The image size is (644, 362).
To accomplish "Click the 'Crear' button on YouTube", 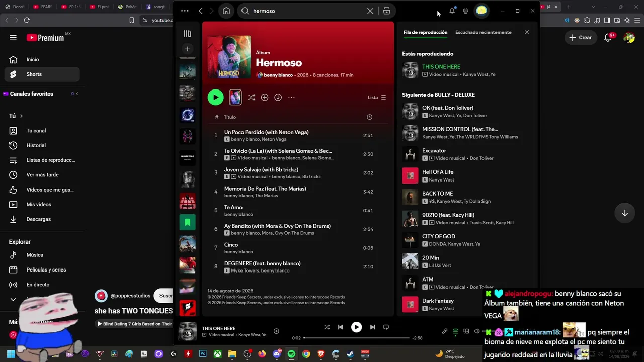I will click(x=581, y=38).
